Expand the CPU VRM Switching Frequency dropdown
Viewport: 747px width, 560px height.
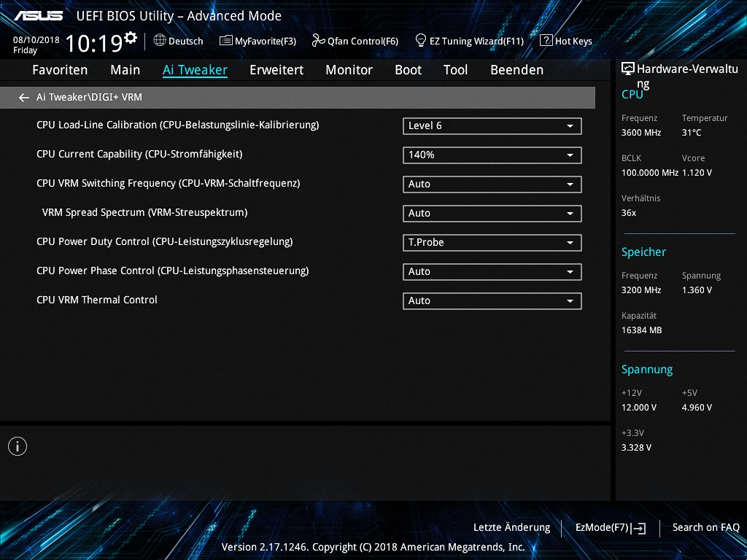coord(492,184)
